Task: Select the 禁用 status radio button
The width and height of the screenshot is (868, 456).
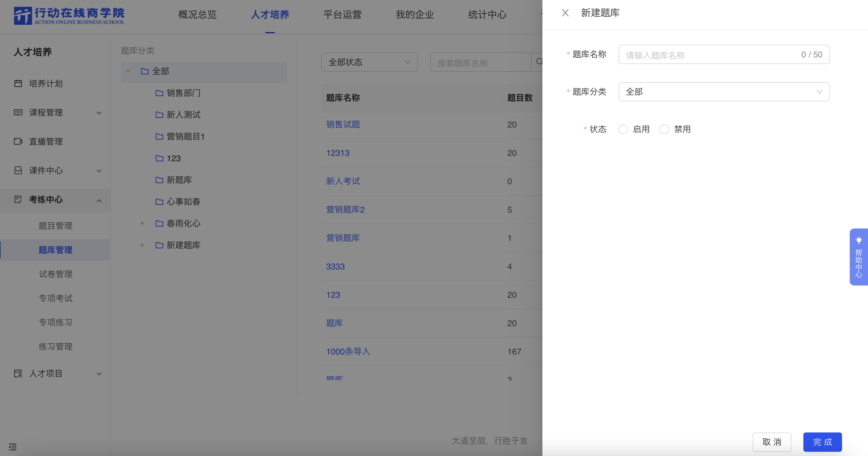Action: point(664,129)
